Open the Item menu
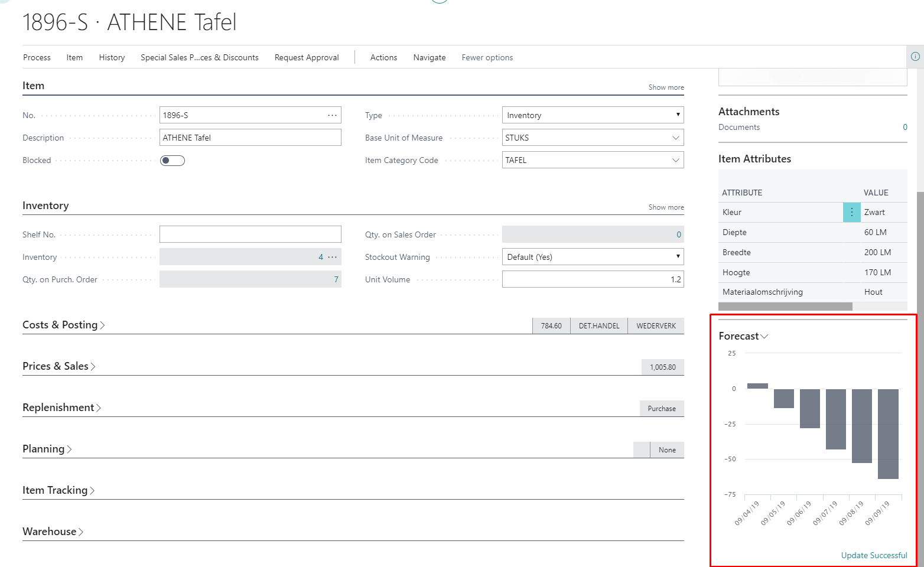Viewport: 924px width, 567px height. tap(74, 57)
